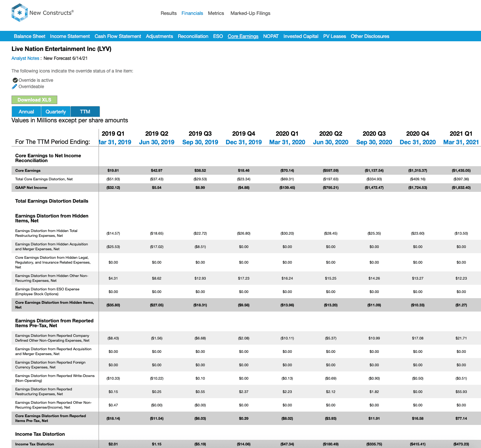The height and width of the screenshot is (448, 481).
Task: Select the TTM view
Action: [x=85, y=112]
